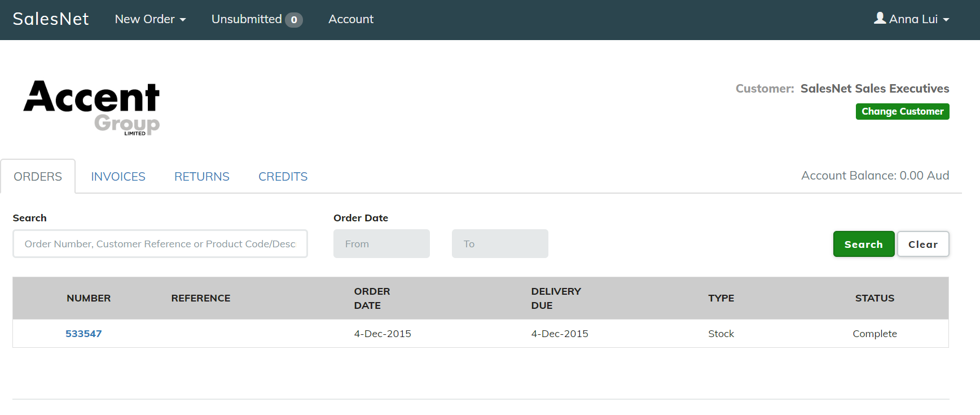The height and width of the screenshot is (415, 980).
Task: Open the Unsubmitted orders page
Action: (x=247, y=19)
